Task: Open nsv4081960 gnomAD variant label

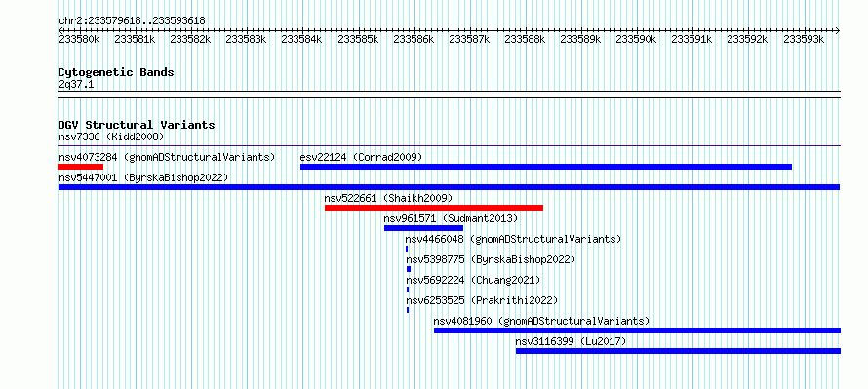Action: click(541, 321)
